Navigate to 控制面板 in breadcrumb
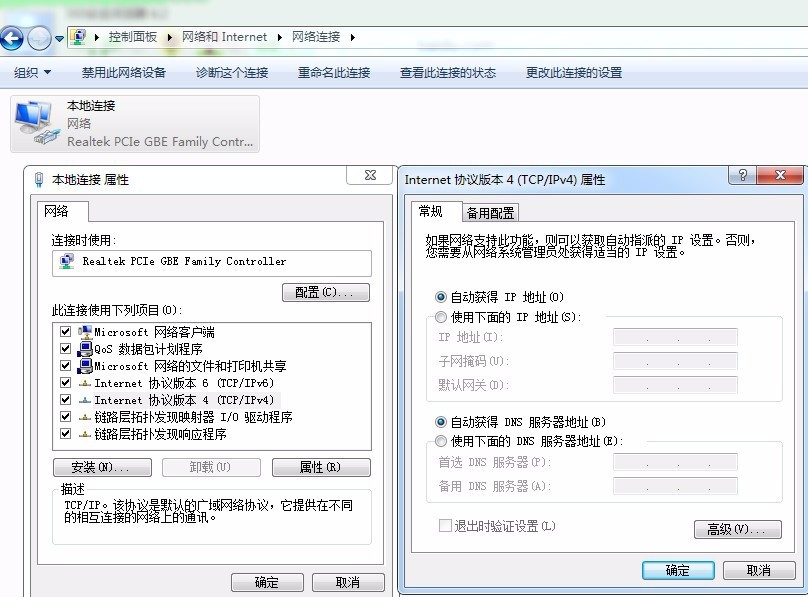 (132, 37)
